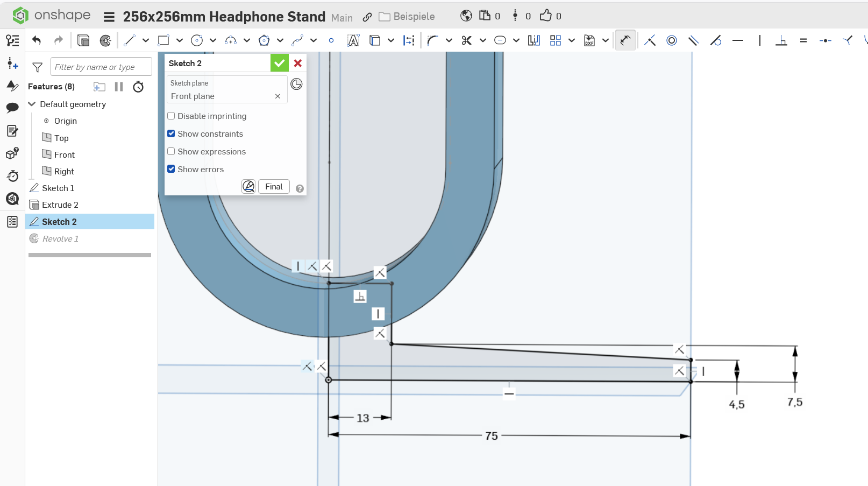Select the Mirror sketch tool
This screenshot has width=868, height=486.
[534, 40]
